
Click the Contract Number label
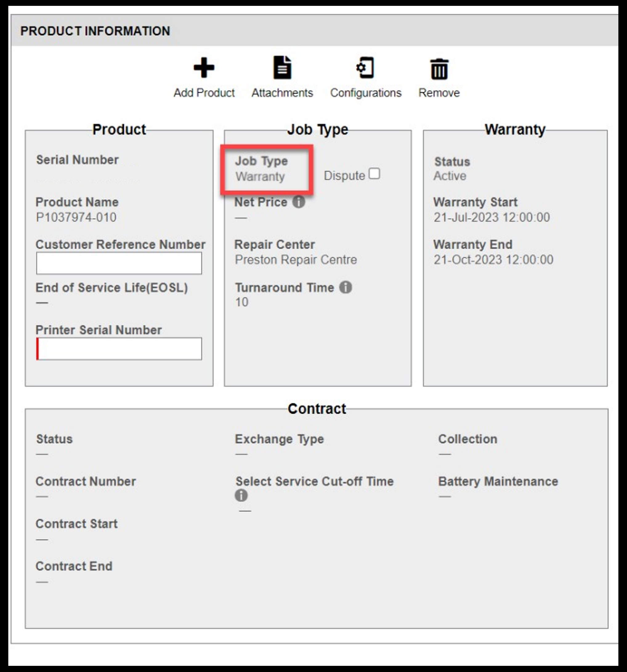[x=86, y=481]
